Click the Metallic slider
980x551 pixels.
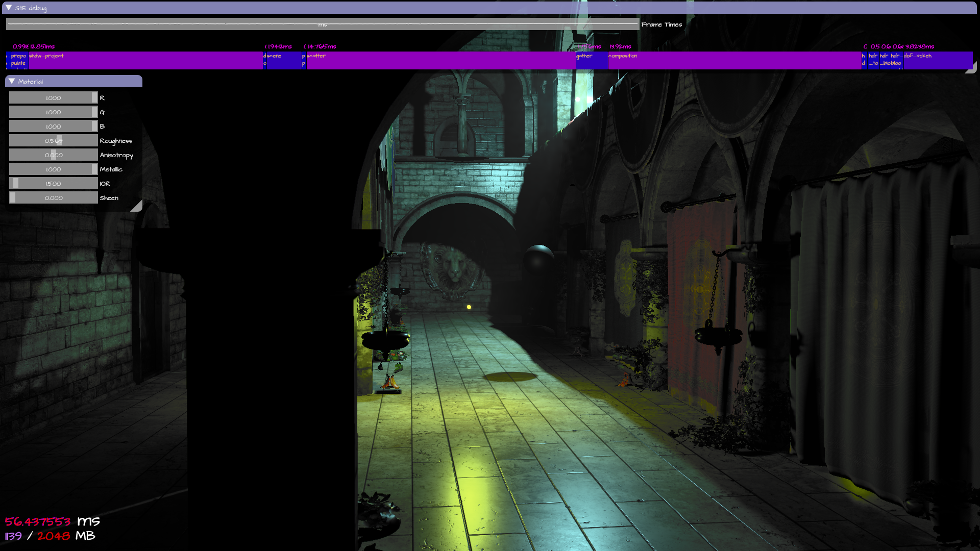53,169
